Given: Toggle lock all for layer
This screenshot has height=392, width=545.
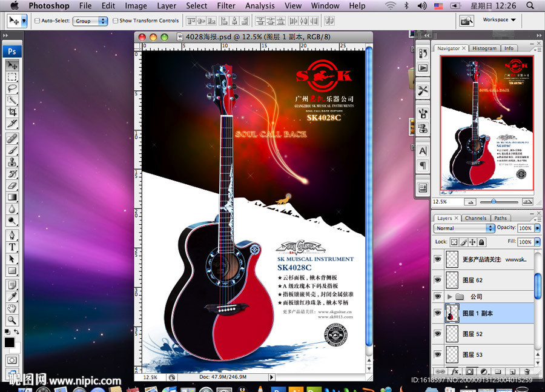Looking at the screenshot, I should [x=481, y=242].
